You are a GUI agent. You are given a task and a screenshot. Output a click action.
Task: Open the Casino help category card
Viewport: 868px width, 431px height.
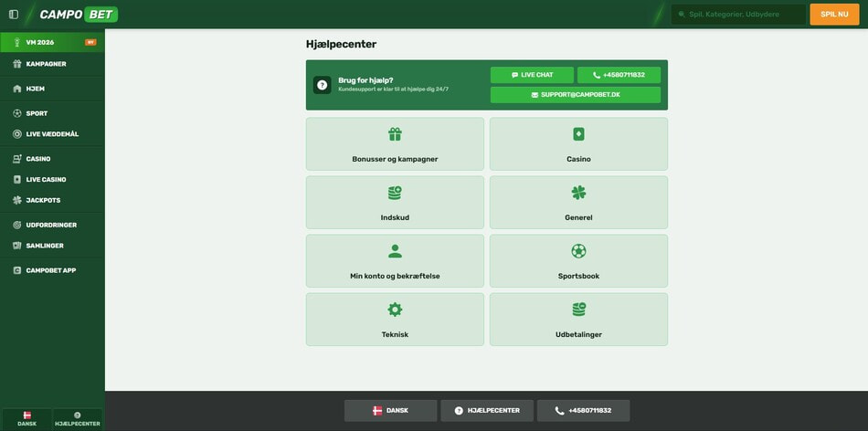coord(578,144)
